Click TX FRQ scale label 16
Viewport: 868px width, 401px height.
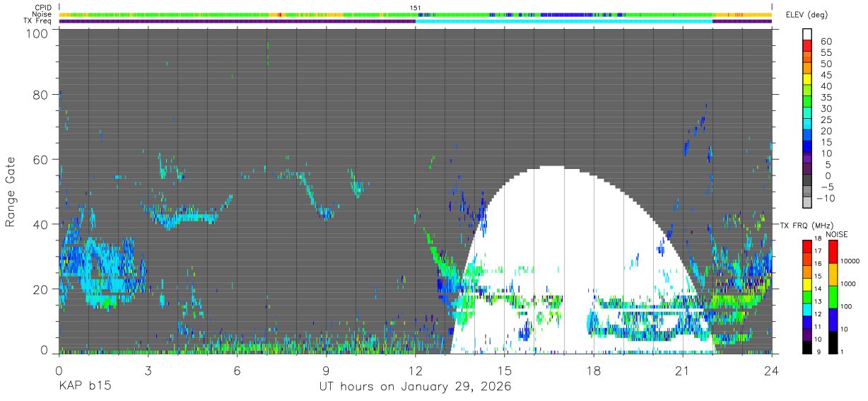(x=817, y=264)
